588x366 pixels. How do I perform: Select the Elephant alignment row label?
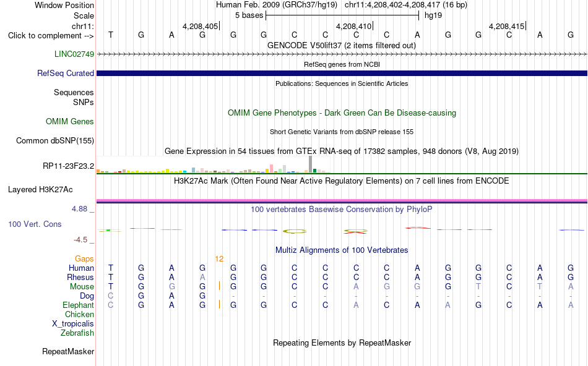tap(79, 305)
